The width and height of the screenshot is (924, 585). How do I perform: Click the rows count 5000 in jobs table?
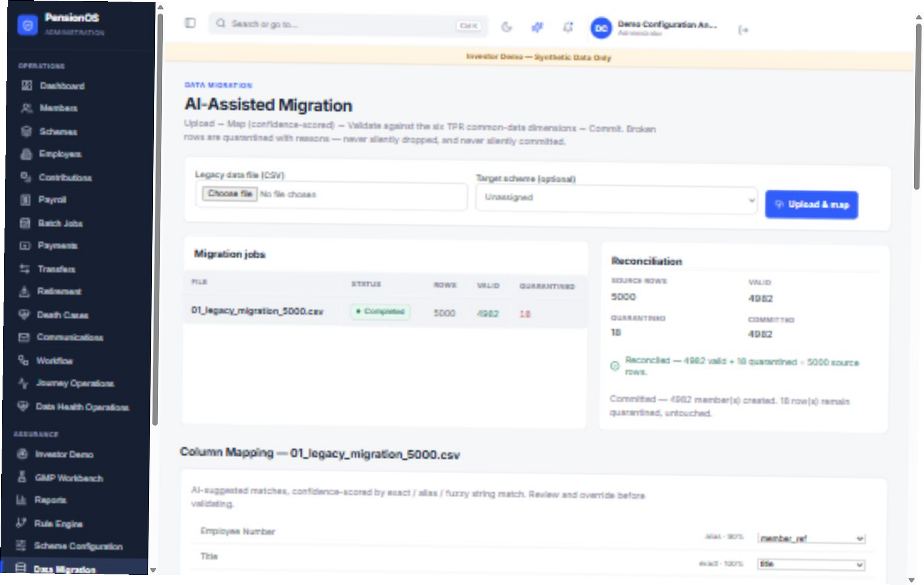pyautogui.click(x=444, y=313)
